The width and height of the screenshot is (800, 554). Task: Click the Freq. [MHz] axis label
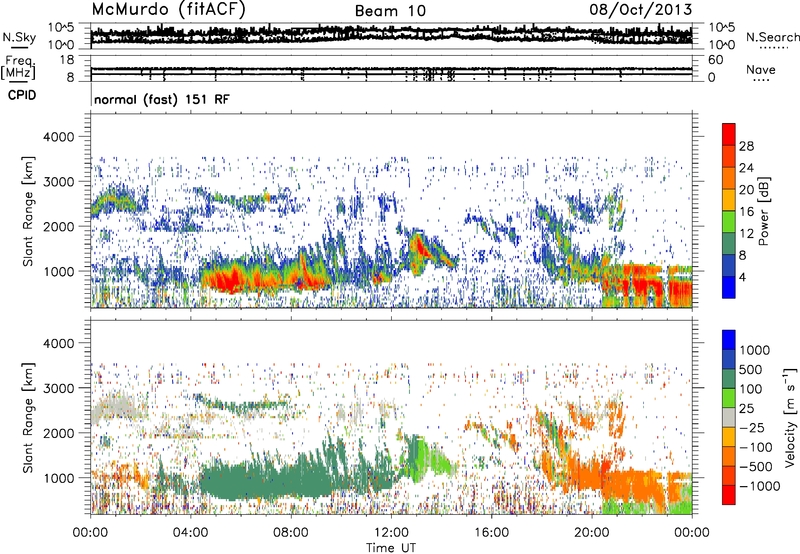tap(19, 68)
